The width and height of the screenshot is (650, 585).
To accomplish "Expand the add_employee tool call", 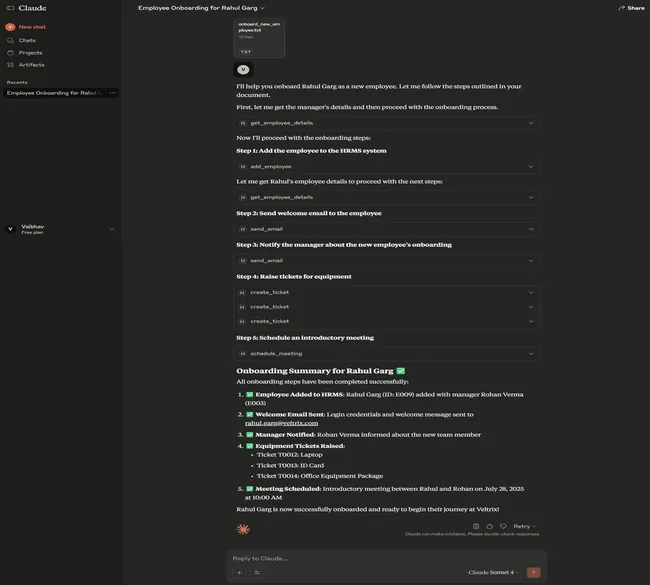I will pos(387,166).
